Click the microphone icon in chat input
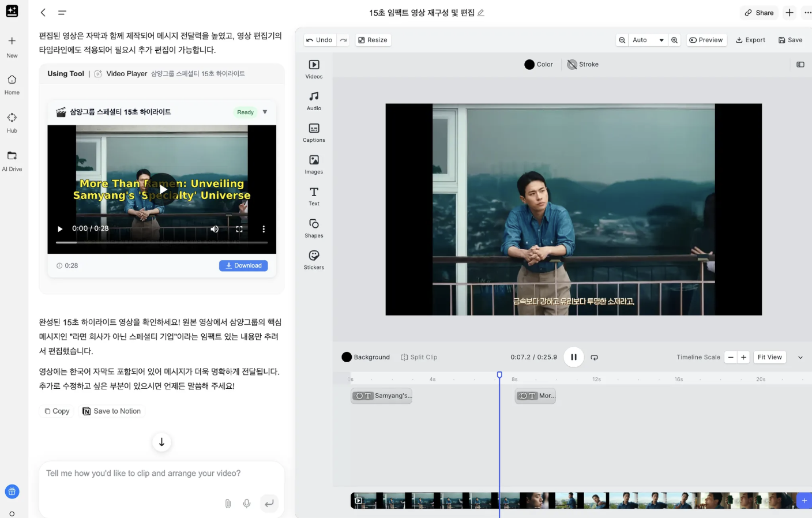Viewport: 812px width, 518px height. pos(247,504)
